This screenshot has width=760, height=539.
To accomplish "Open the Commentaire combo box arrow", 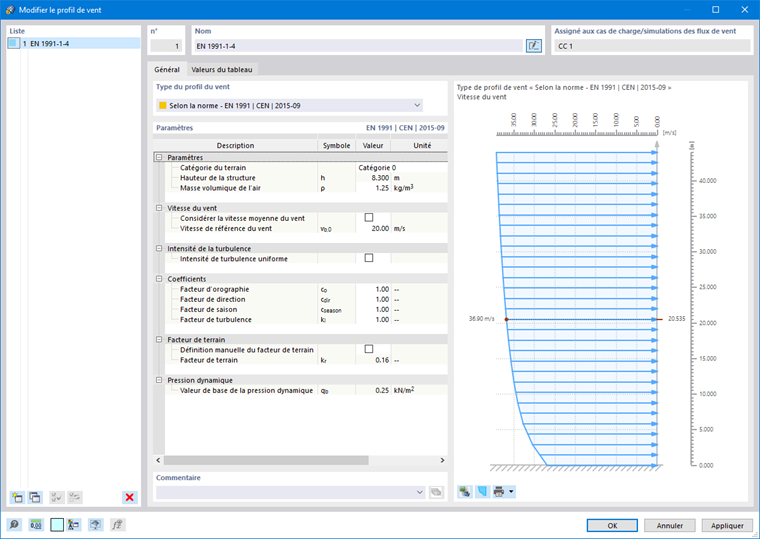I will tap(420, 492).
